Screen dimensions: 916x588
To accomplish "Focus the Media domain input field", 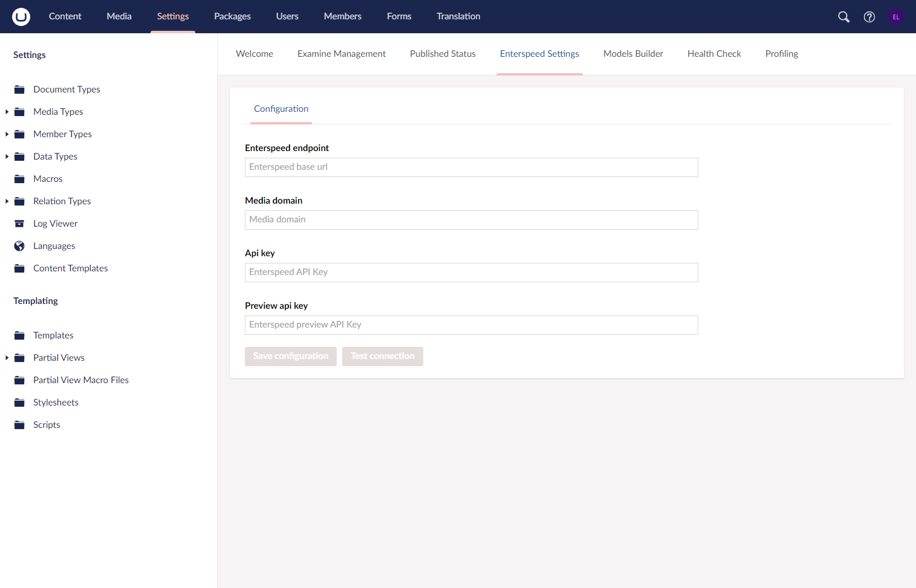I will [x=472, y=220].
